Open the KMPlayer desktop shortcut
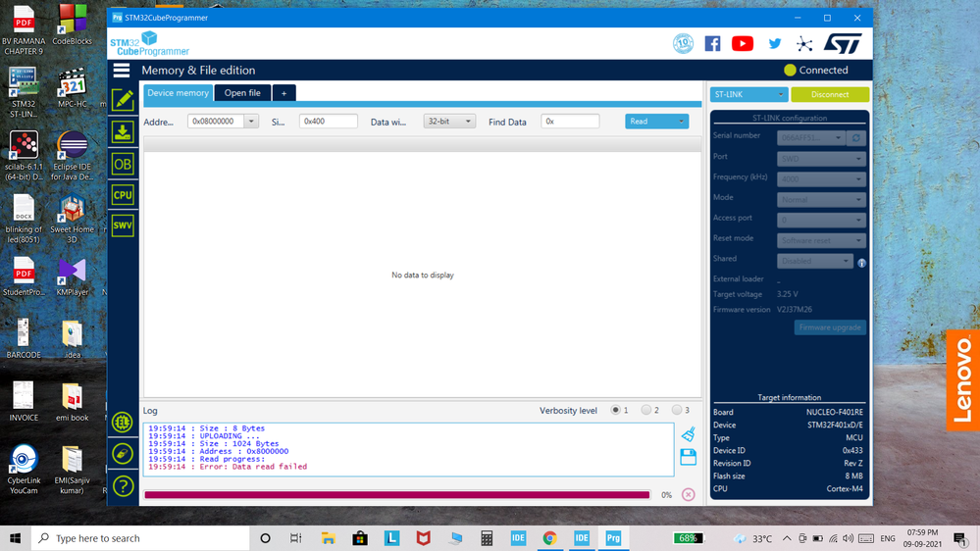This screenshot has height=551, width=980. (x=72, y=276)
